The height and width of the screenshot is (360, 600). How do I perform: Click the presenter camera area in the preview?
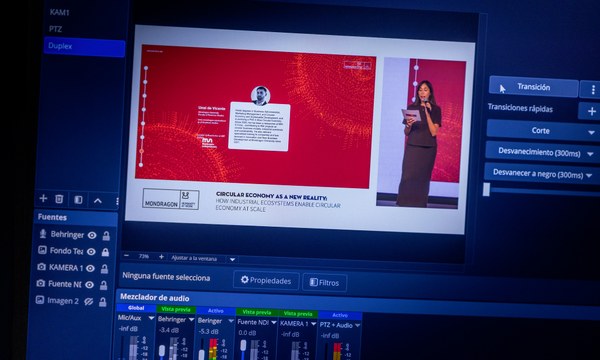(x=421, y=133)
